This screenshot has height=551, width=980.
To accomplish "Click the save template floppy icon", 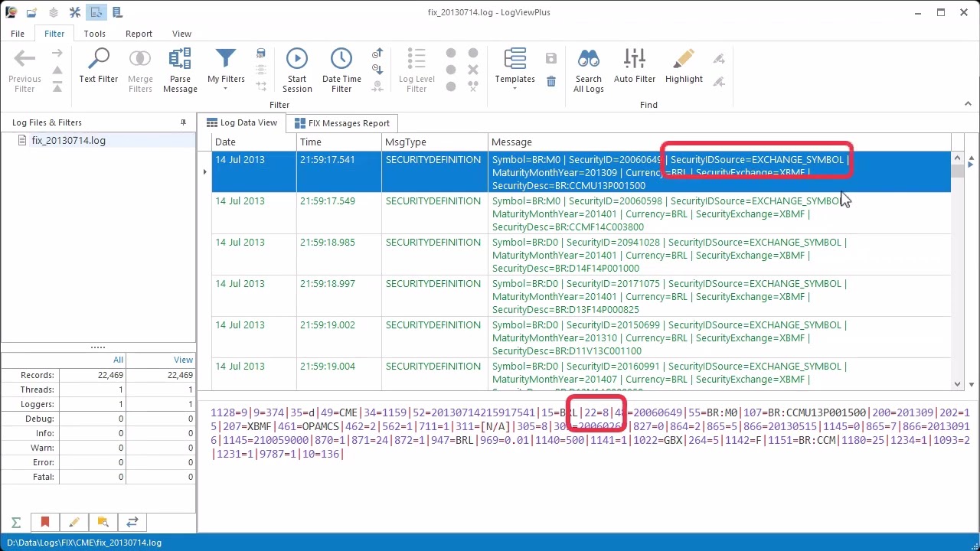I will pyautogui.click(x=551, y=58).
